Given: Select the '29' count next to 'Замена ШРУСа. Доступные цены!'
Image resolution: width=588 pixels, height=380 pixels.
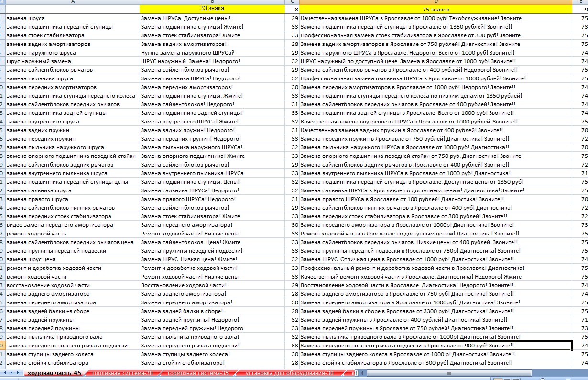Looking at the screenshot, I should click(x=291, y=18).
